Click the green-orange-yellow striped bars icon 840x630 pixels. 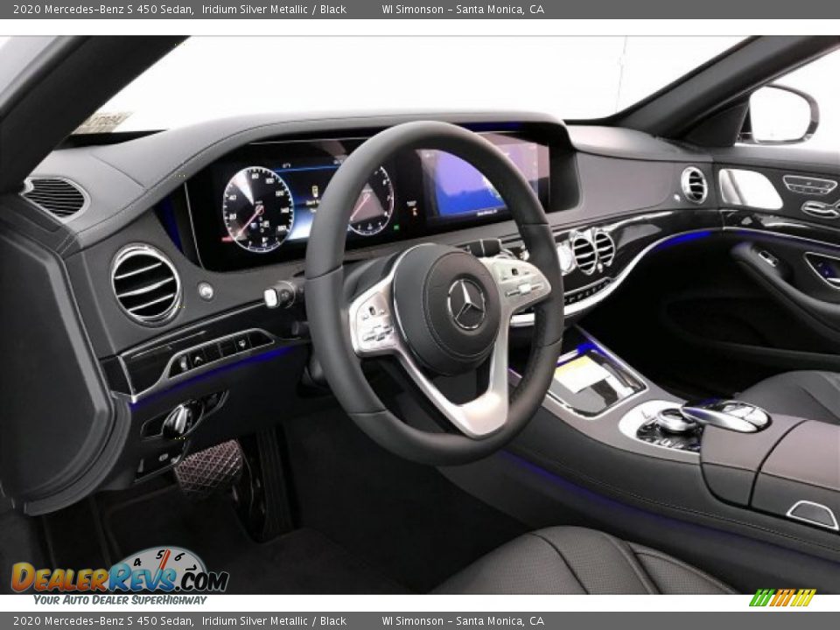tap(782, 598)
